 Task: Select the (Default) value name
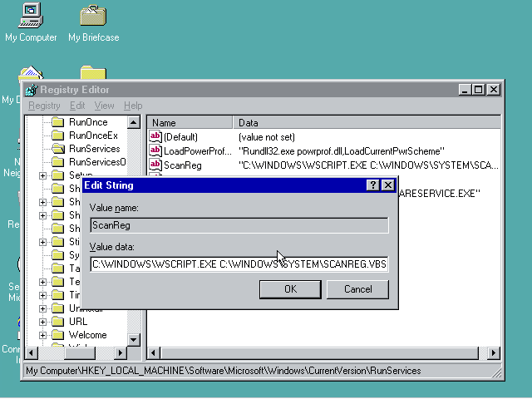click(180, 137)
